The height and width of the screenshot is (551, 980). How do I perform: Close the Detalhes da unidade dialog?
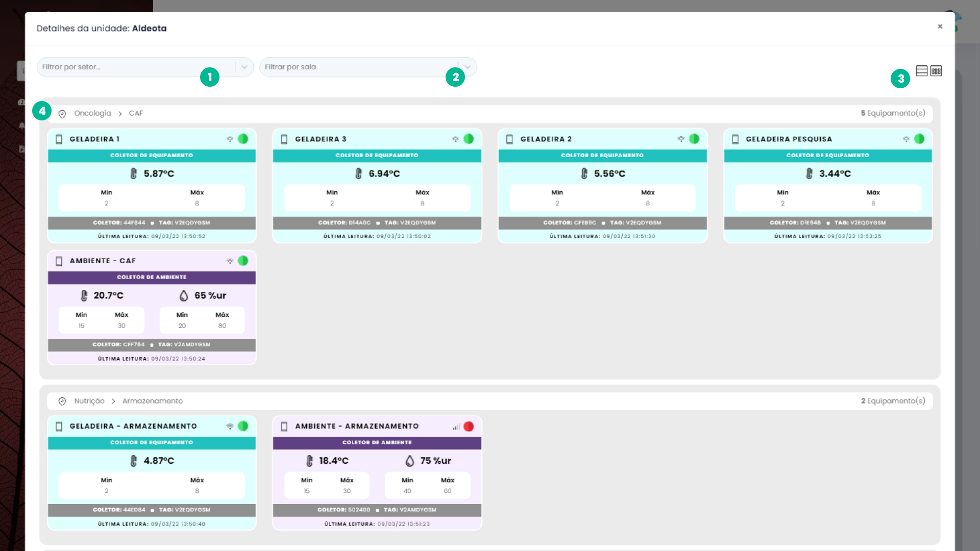[940, 27]
